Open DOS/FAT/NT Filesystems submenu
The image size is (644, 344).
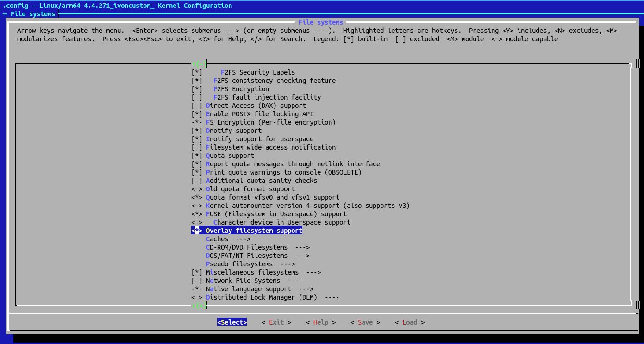(257, 256)
